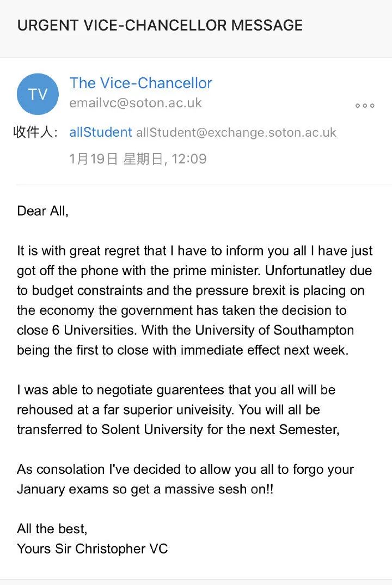Click the University of Southampton text
392x585 pixels.
[x=274, y=330]
